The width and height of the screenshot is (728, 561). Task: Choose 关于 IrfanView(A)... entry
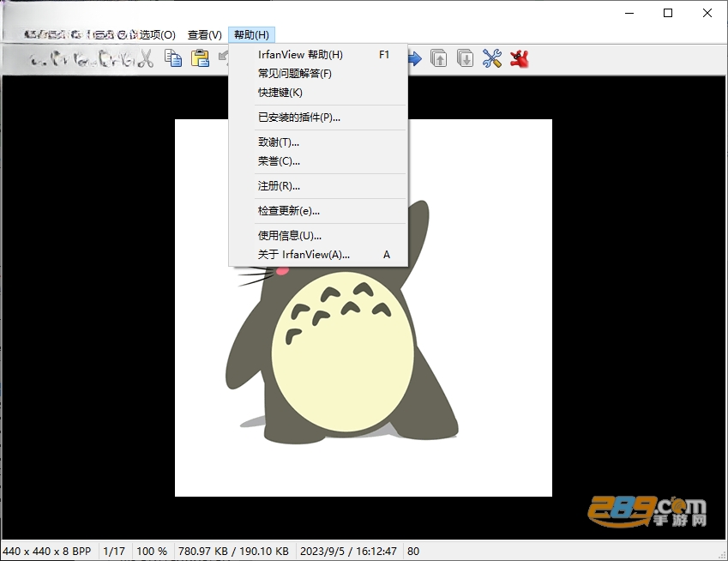coord(318,255)
